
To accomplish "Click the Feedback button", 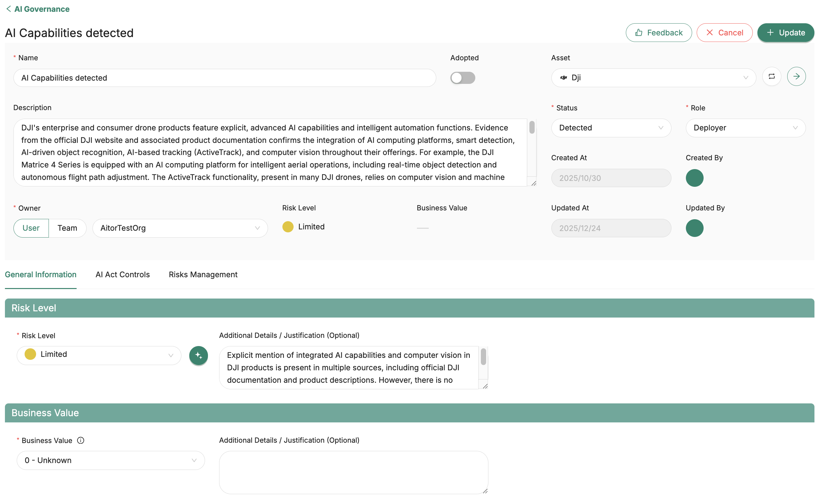I will coord(658,33).
